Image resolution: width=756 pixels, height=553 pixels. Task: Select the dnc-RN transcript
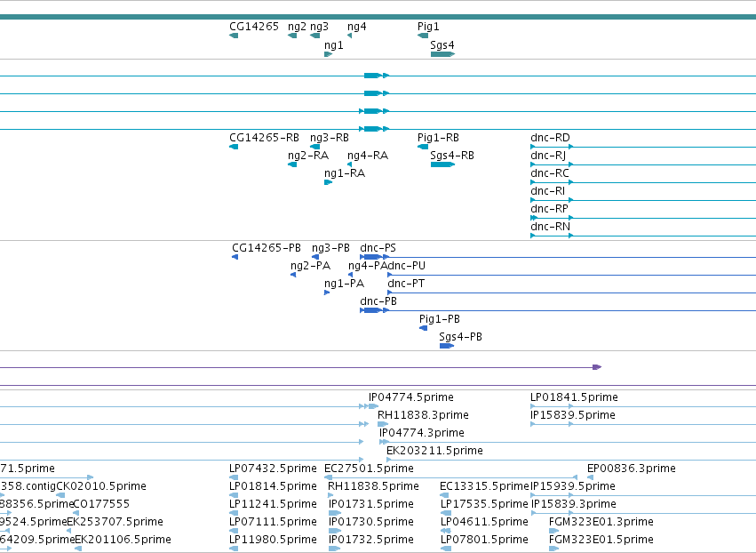(x=550, y=227)
